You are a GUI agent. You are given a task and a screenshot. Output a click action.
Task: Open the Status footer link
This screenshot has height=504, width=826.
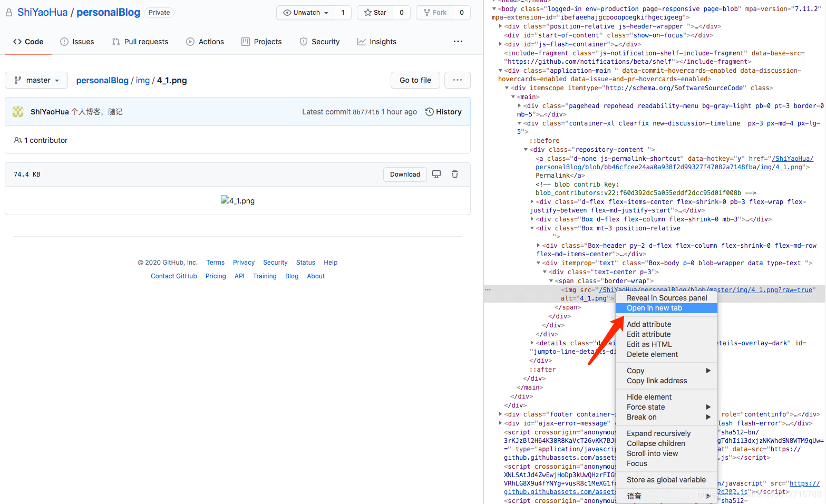306,263
